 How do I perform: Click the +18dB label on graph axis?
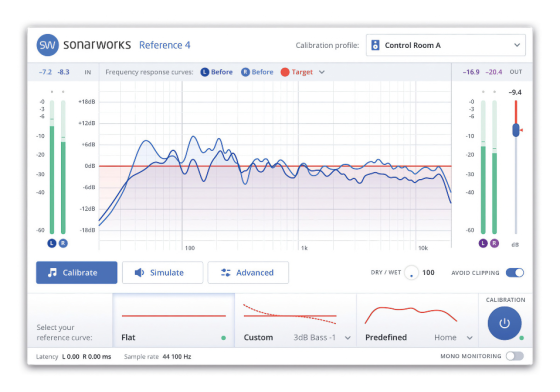click(87, 102)
